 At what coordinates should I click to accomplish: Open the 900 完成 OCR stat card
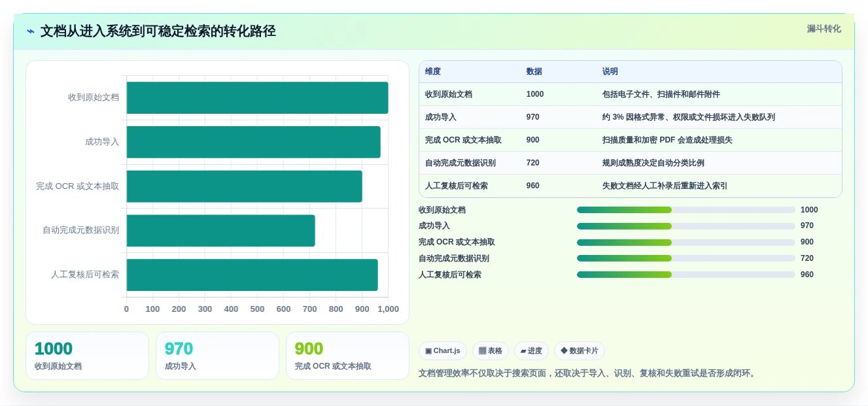[347, 356]
